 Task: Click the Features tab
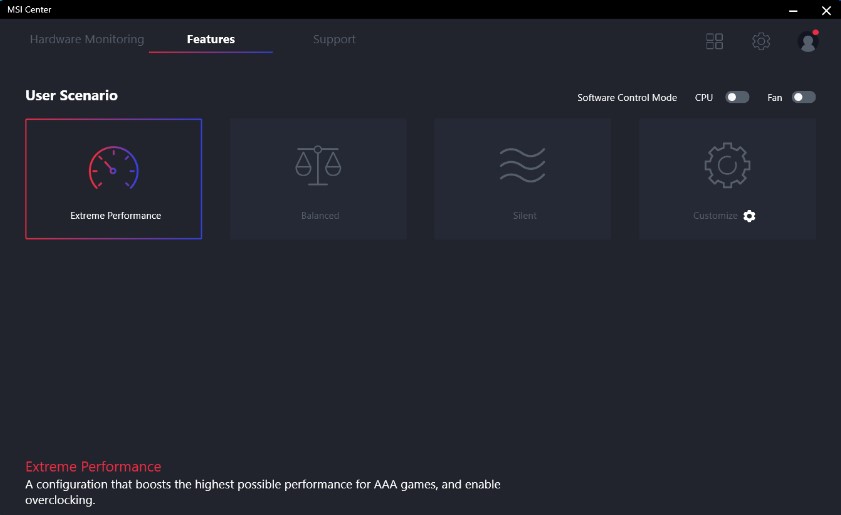click(x=211, y=40)
